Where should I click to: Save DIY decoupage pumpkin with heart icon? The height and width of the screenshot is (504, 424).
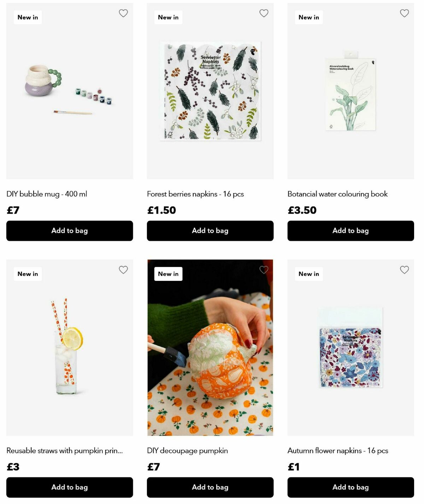click(x=264, y=270)
